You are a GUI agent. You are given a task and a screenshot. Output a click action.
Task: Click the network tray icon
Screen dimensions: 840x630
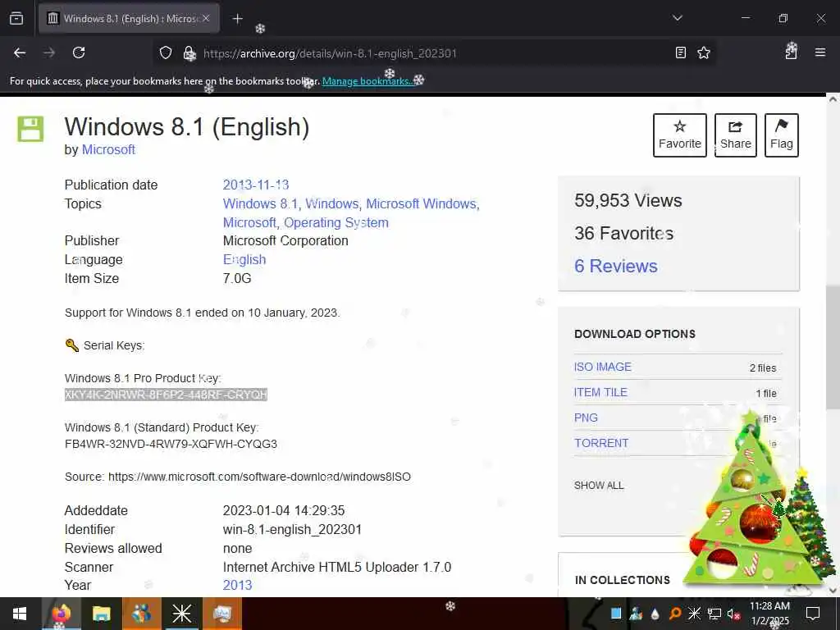pyautogui.click(x=714, y=614)
